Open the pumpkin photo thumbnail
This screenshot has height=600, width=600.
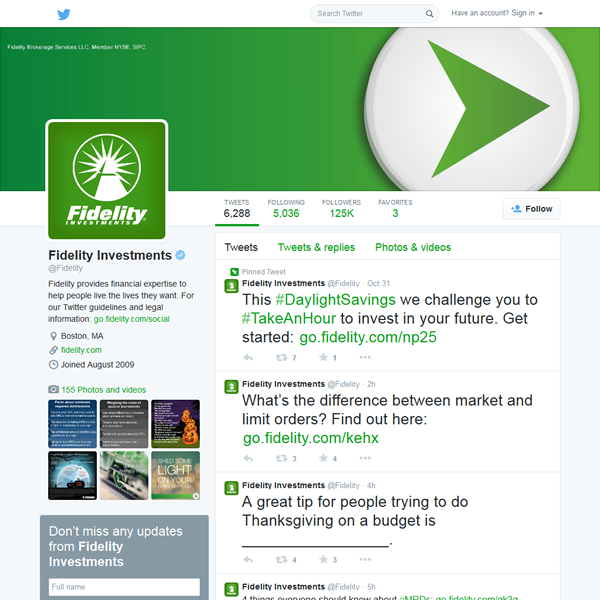pyautogui.click(x=175, y=424)
